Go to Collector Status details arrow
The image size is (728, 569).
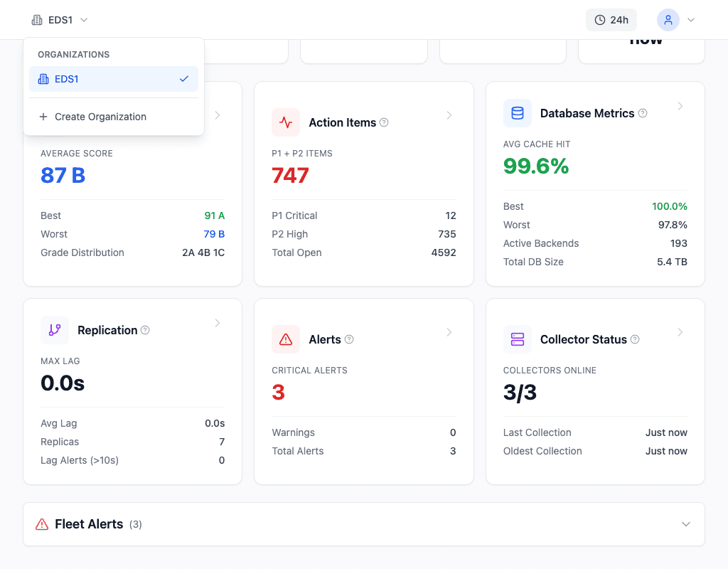680,332
